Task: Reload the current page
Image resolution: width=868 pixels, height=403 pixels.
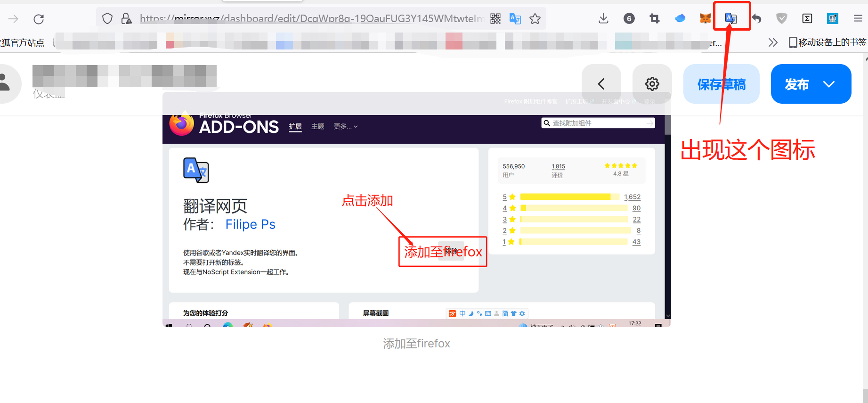Action: click(x=39, y=19)
